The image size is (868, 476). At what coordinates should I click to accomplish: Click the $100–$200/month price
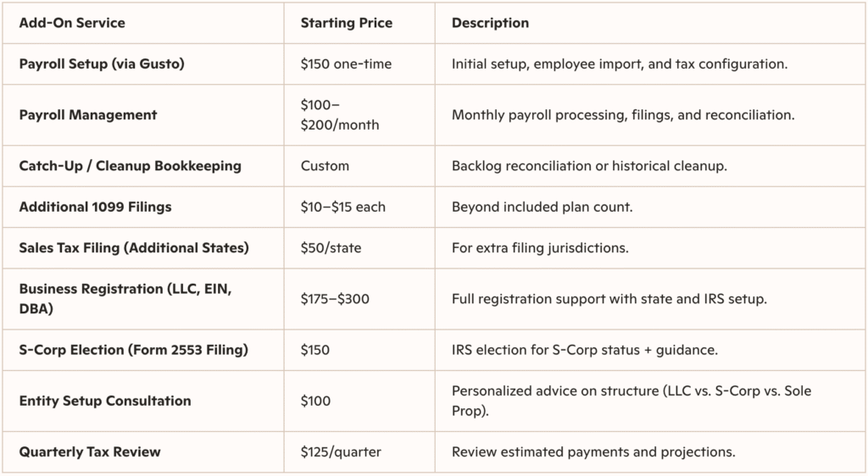pyautogui.click(x=340, y=114)
